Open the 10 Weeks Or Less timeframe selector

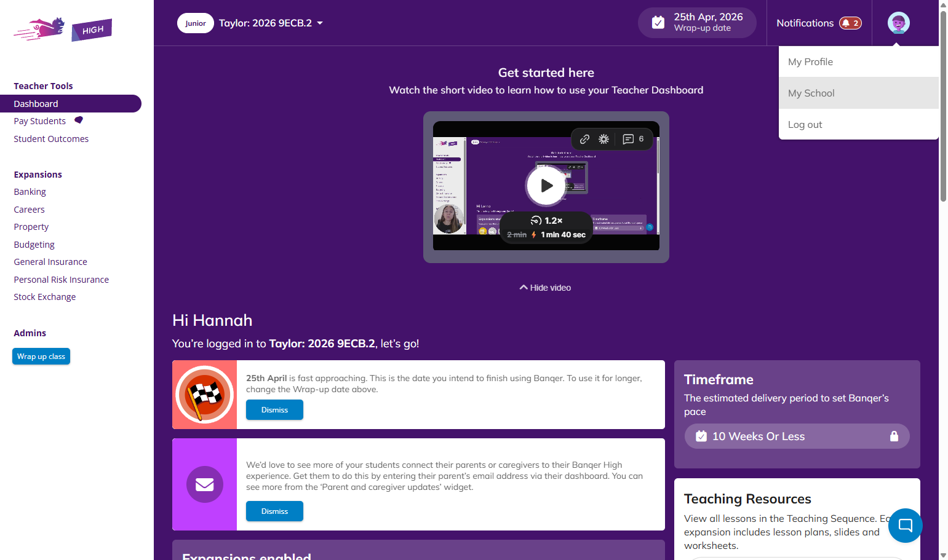797,436
